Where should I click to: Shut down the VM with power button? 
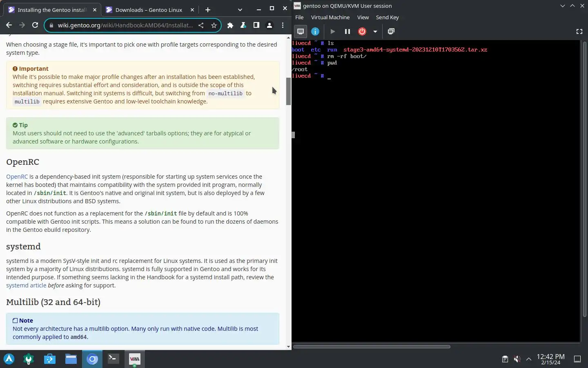coord(362,31)
